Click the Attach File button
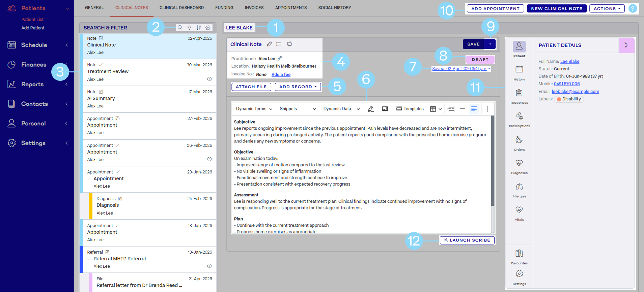The height and width of the screenshot is (292, 644). coord(251,87)
